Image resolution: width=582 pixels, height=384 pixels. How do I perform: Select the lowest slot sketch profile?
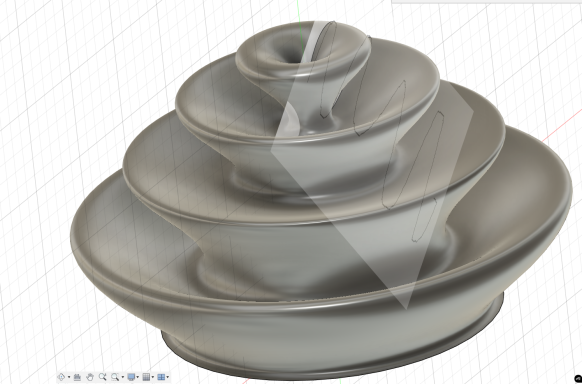pos(428,176)
